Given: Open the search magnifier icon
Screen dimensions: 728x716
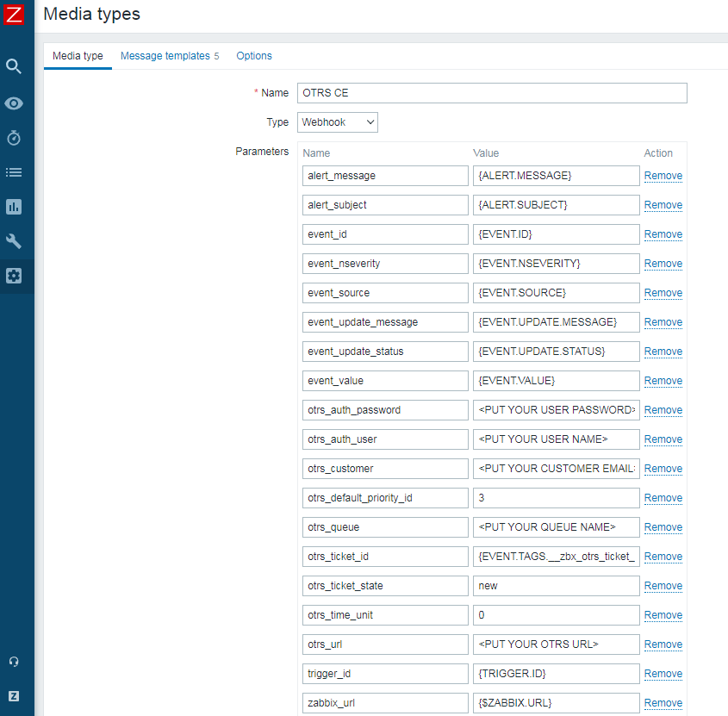Looking at the screenshot, I should [14, 66].
